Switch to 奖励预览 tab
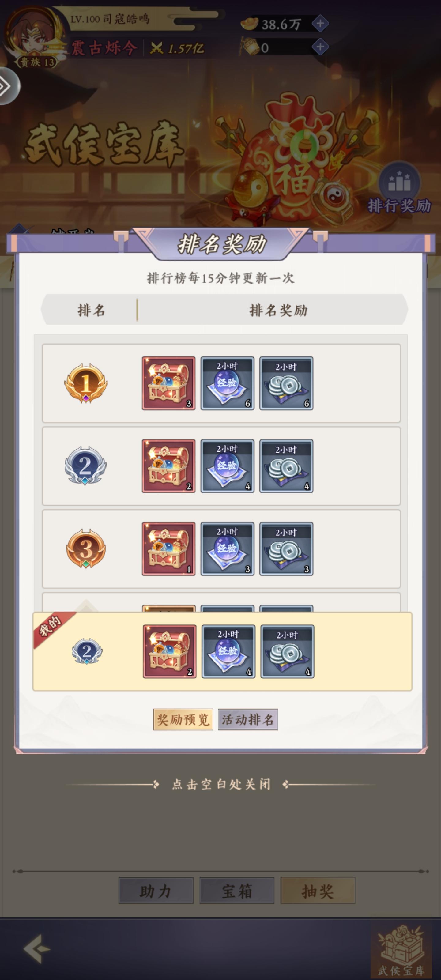 point(183,719)
